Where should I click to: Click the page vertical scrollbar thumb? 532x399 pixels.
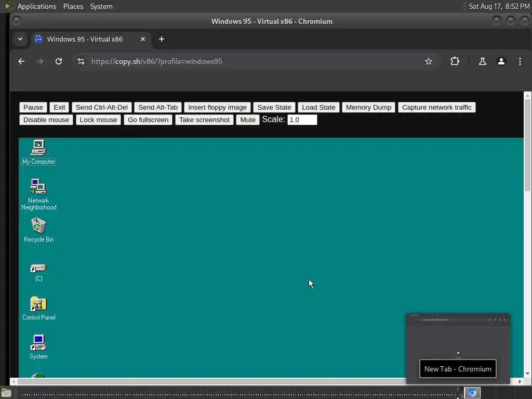pyautogui.click(x=527, y=145)
